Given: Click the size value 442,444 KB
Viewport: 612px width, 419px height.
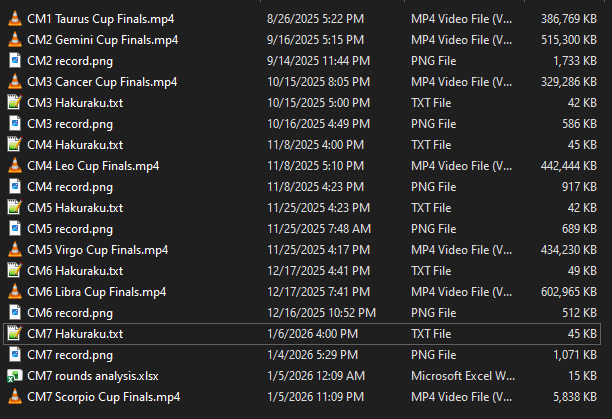Looking at the screenshot, I should click(x=569, y=166).
